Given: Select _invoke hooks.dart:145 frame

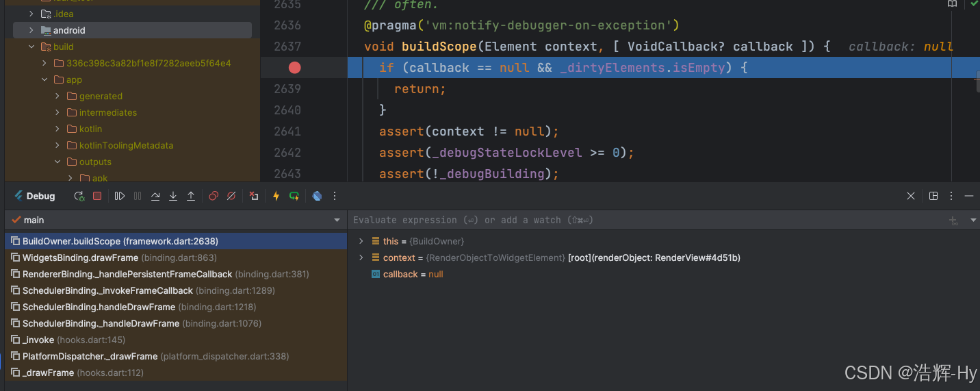Looking at the screenshot, I should click(176, 340).
